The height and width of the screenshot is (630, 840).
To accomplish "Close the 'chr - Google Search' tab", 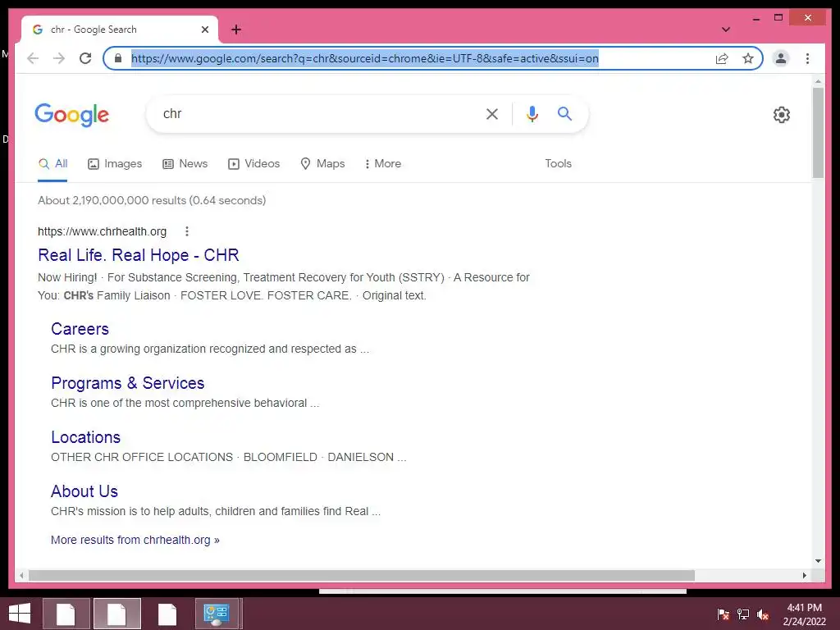I will (x=204, y=30).
